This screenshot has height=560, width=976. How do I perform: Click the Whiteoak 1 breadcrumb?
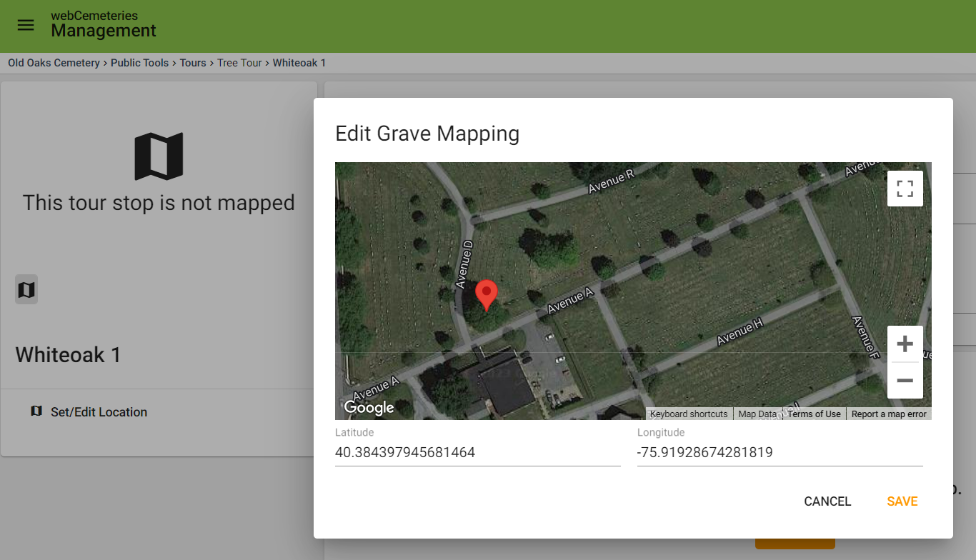click(299, 63)
